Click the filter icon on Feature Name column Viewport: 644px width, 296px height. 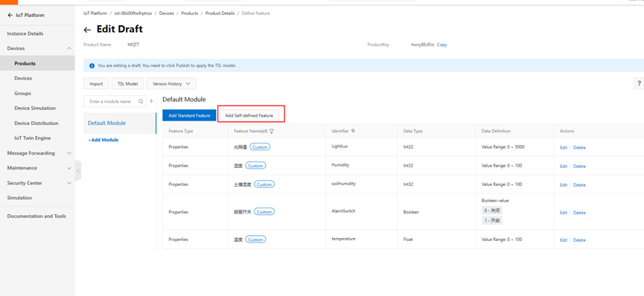[272, 132]
